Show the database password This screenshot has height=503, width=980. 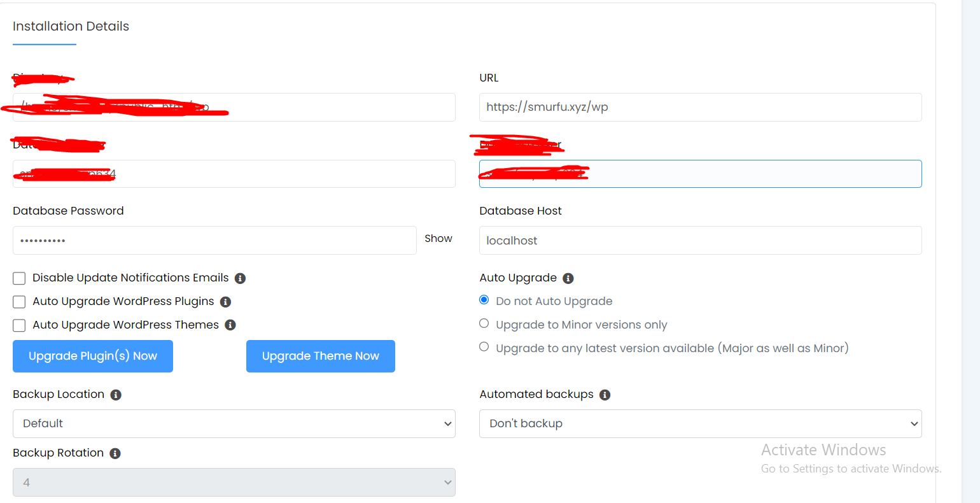coord(438,239)
